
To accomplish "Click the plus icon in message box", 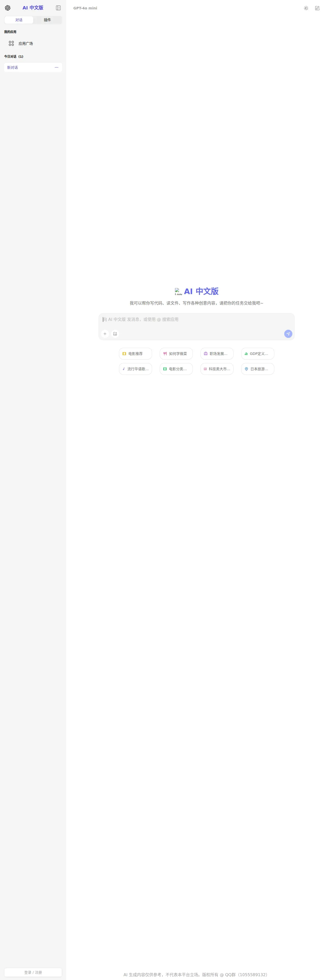I will click(105, 334).
